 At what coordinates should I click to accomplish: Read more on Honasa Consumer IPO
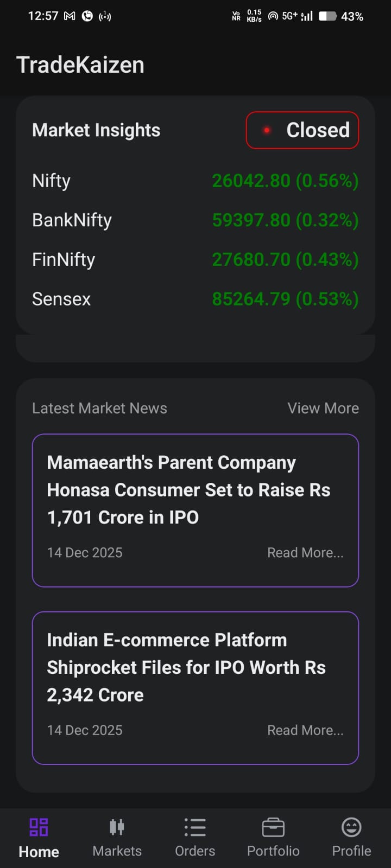305,552
